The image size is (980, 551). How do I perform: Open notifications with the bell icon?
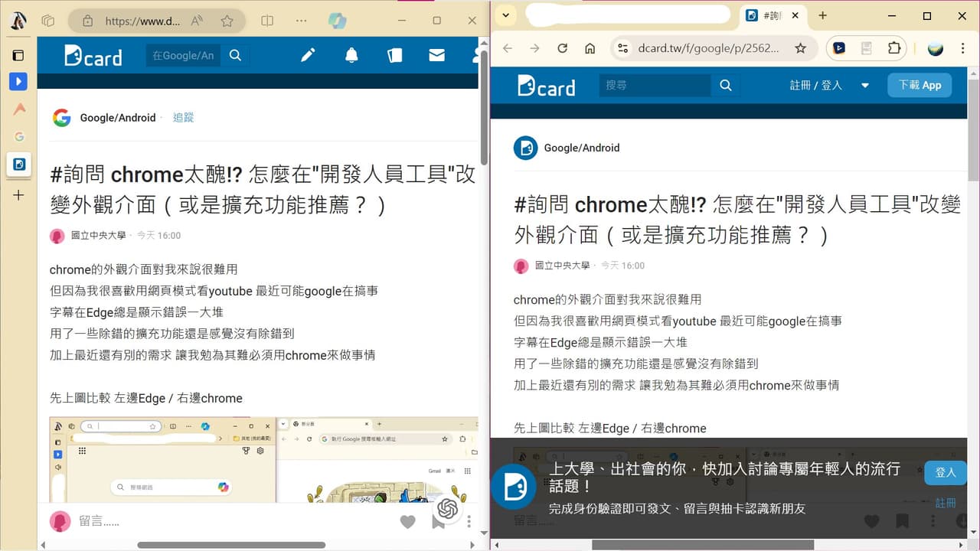pyautogui.click(x=351, y=55)
